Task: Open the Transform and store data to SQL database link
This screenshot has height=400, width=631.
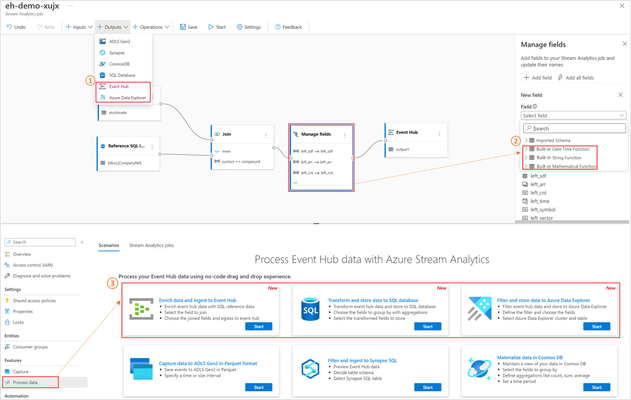Action: coord(373,300)
